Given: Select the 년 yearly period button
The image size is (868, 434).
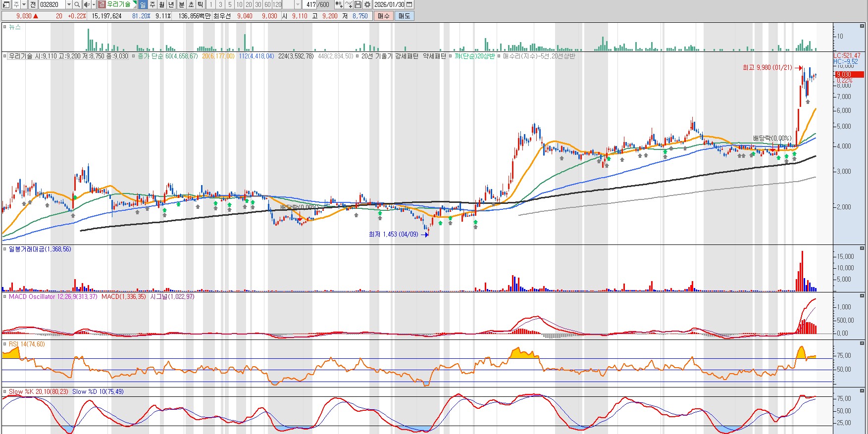Looking at the screenshot, I should coord(171,4).
